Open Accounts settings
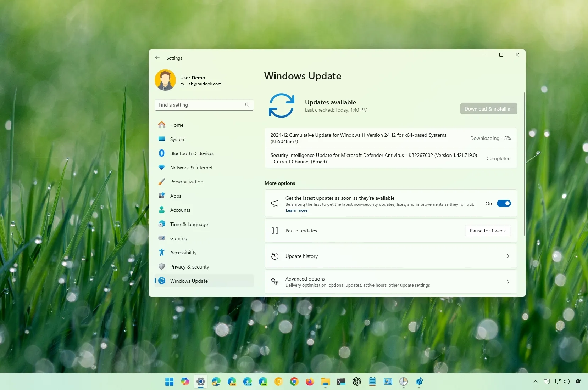Screen dimensions: 588x390 point(204,210)
